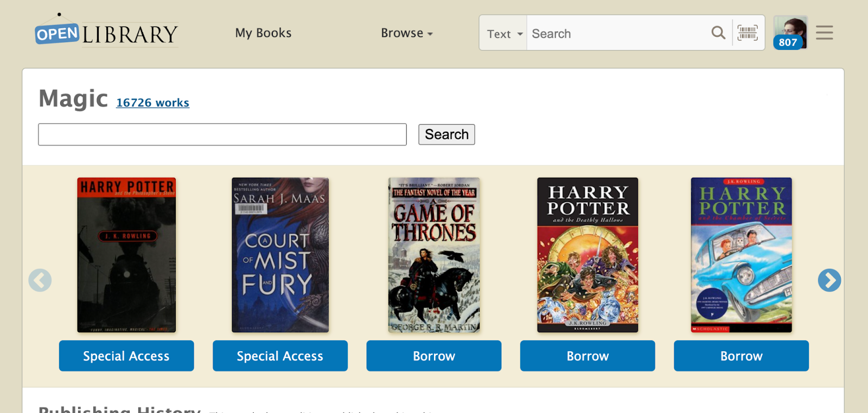Request Special Access for Court of Mist and Fury

(280, 356)
